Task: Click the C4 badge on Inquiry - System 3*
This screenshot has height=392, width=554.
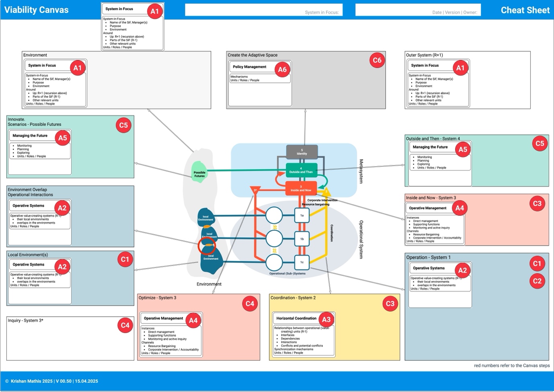Action: [x=125, y=325]
